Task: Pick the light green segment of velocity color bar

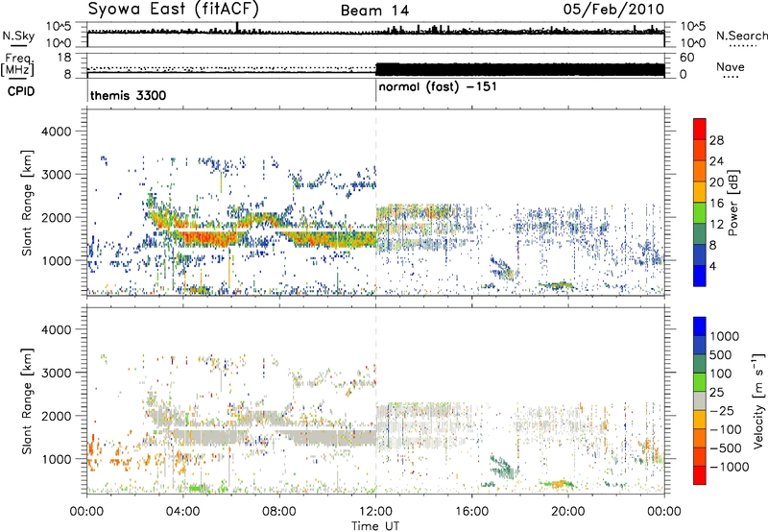Action: 700,382
